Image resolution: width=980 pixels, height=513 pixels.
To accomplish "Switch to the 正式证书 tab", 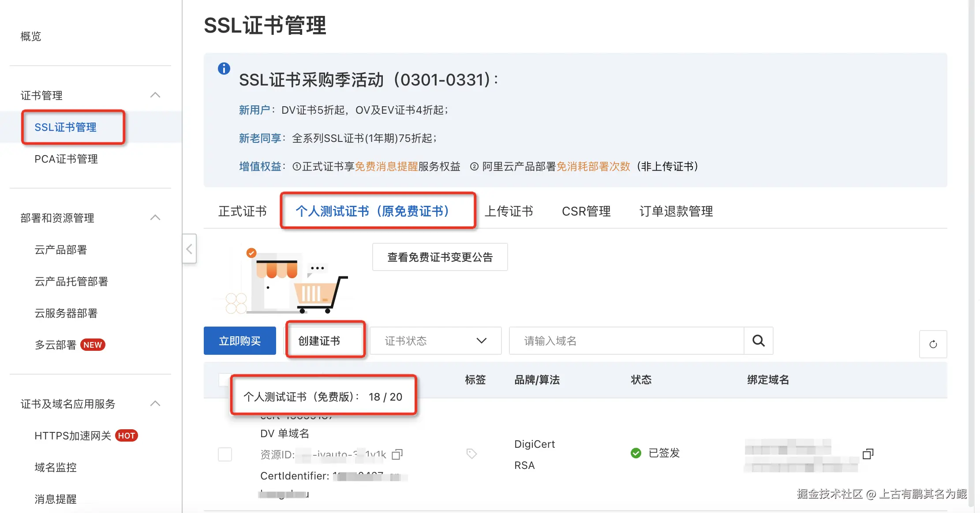I will coord(242,211).
